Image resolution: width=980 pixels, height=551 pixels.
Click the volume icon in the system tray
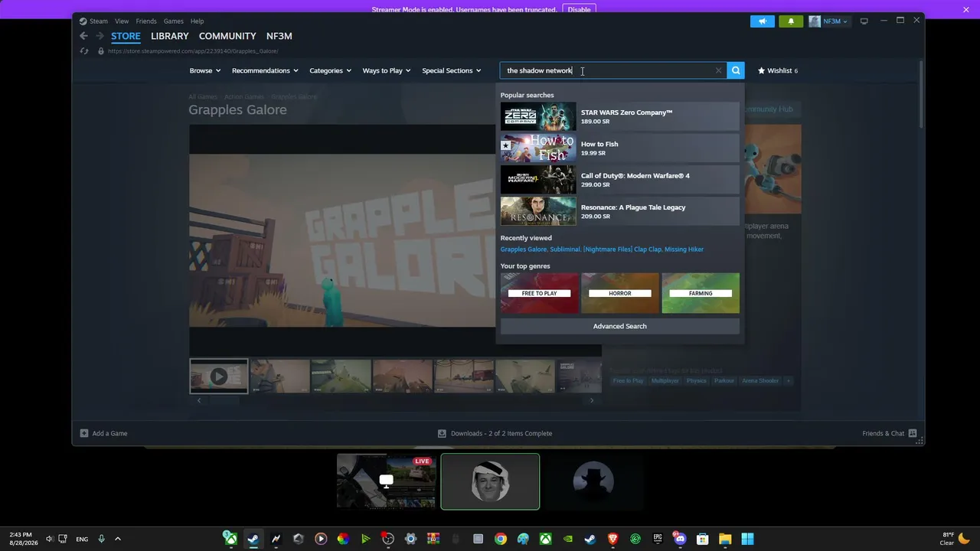(x=49, y=539)
